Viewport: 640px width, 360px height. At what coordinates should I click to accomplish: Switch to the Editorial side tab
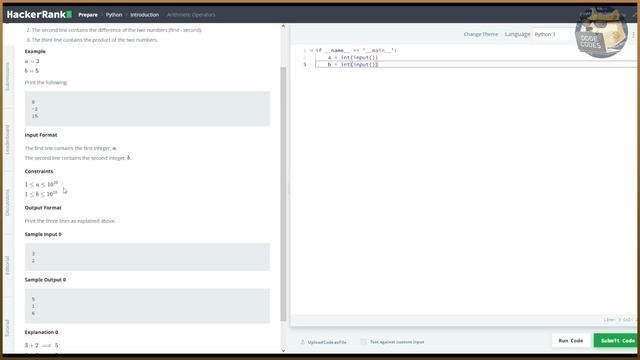(x=7, y=265)
